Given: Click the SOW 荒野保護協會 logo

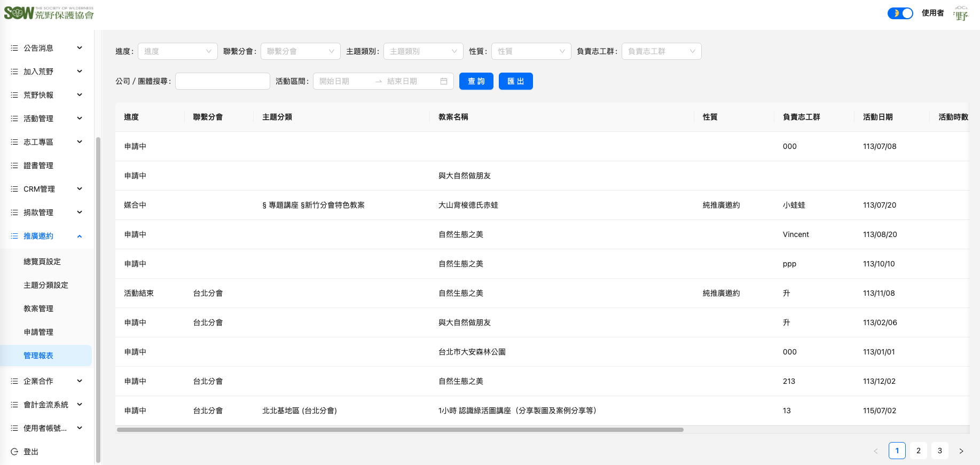Looking at the screenshot, I should [x=49, y=13].
